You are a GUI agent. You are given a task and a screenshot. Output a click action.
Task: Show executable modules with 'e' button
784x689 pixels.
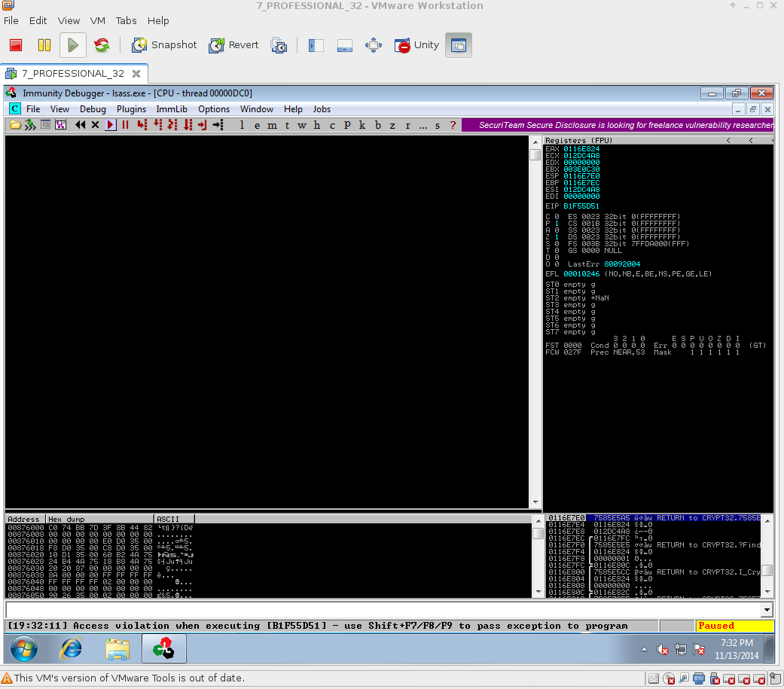257,125
